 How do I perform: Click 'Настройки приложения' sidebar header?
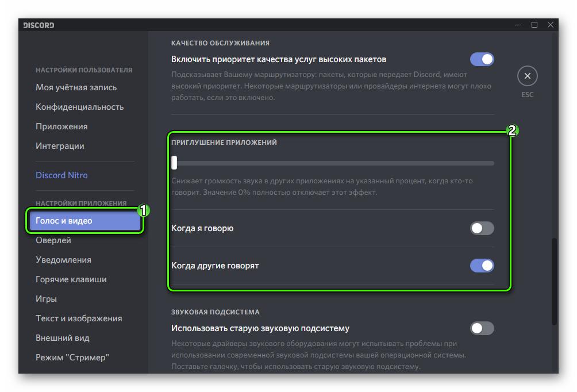(x=81, y=203)
